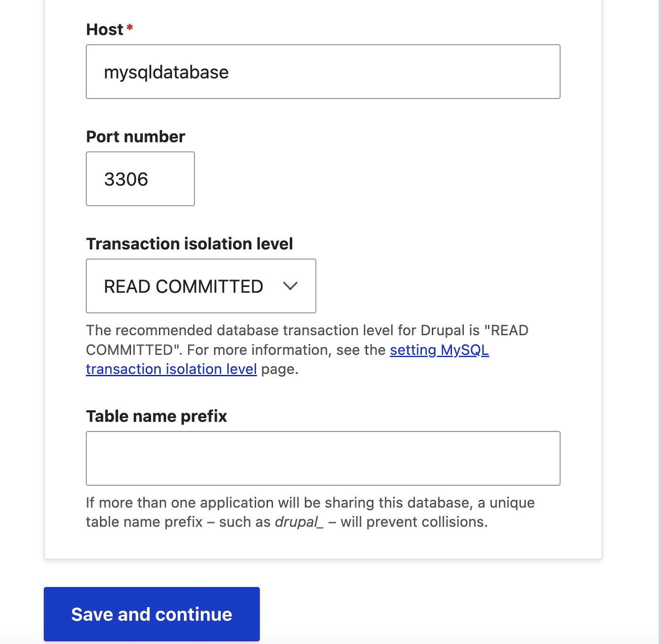Click the word page after the hyperlink
Image resolution: width=661 pixels, height=644 pixels.
pyautogui.click(x=280, y=369)
